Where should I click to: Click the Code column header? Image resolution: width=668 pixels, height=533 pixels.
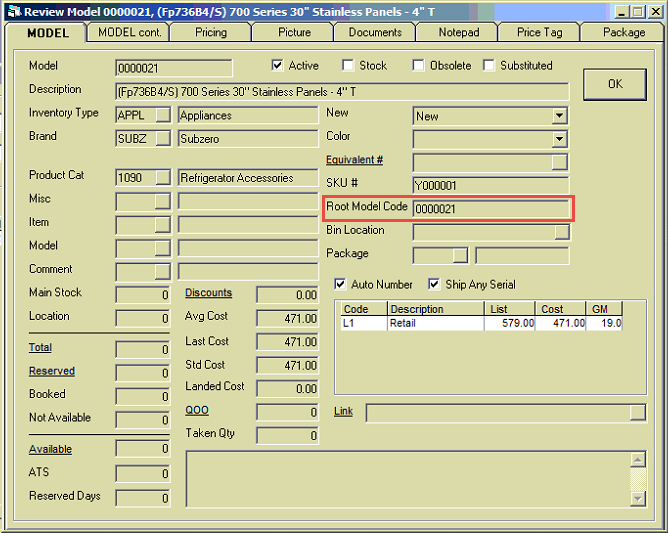364,308
